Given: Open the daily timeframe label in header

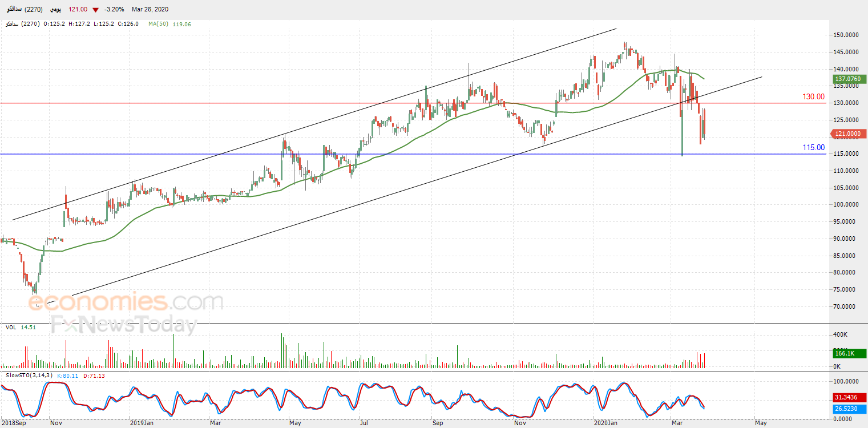Looking at the screenshot, I should (x=55, y=10).
